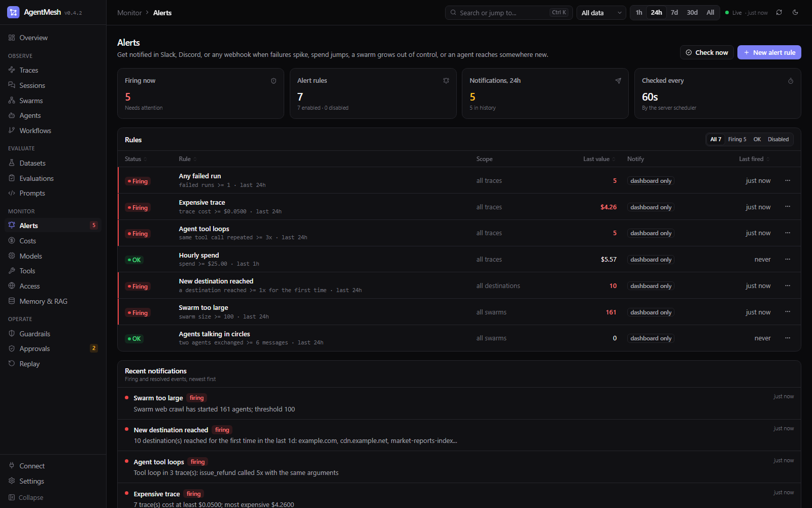Click the New destination reached rule name
This screenshot has height=508, width=812.
[216, 281]
